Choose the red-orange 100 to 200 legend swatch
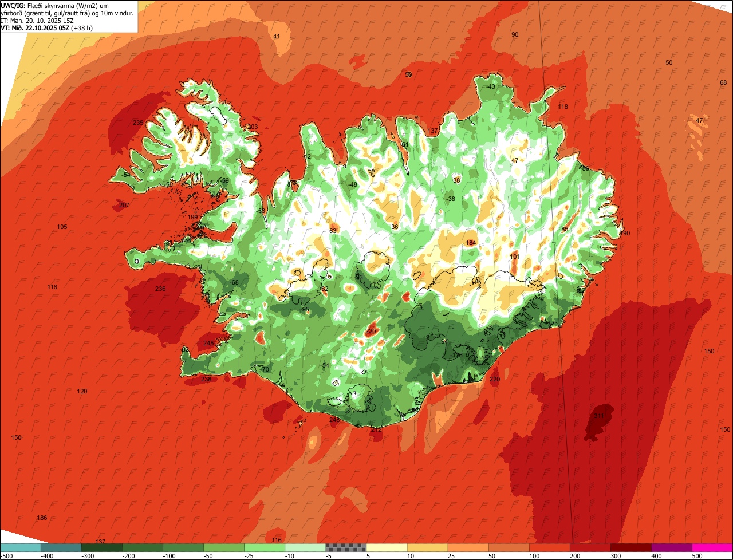Screen dimensions: 733x560 549,547
